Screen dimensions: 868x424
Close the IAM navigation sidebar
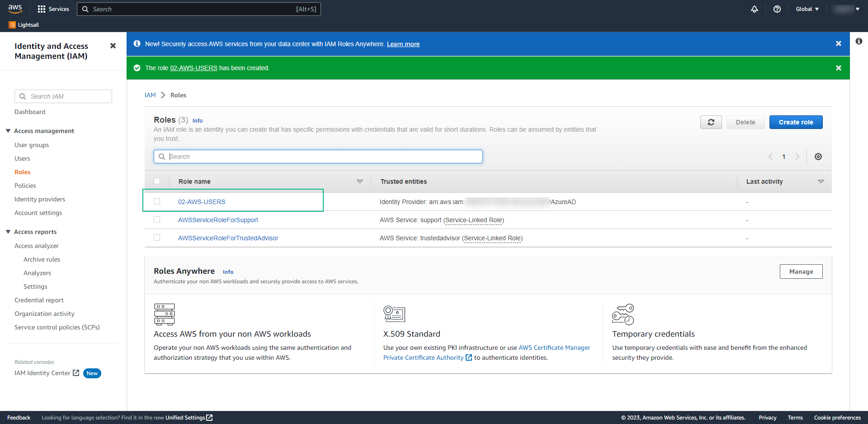tap(113, 46)
